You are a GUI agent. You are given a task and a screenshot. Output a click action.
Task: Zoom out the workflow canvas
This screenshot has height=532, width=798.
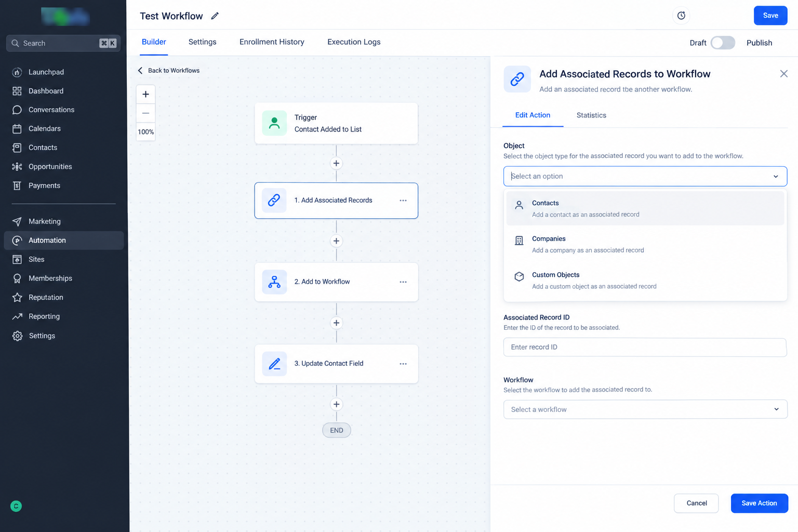click(x=145, y=113)
